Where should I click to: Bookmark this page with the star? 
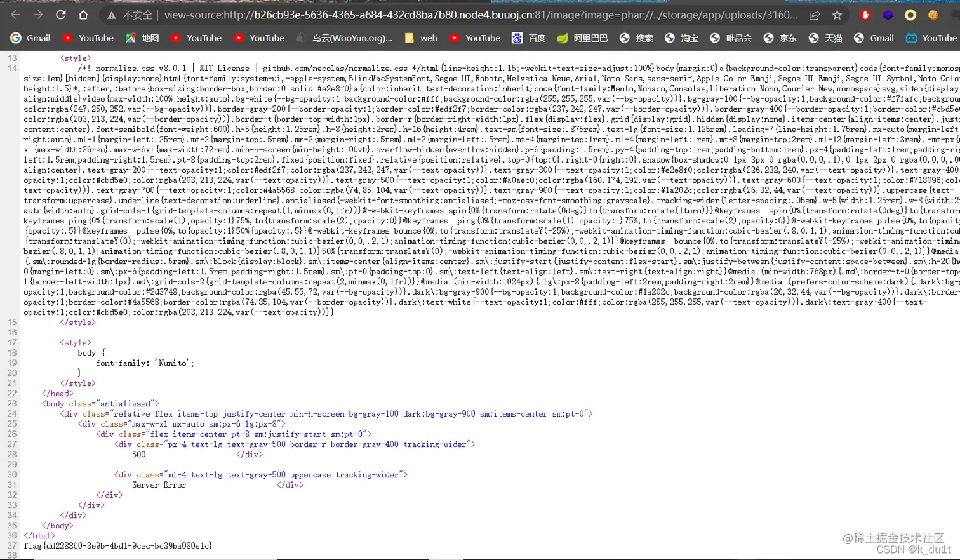[837, 15]
